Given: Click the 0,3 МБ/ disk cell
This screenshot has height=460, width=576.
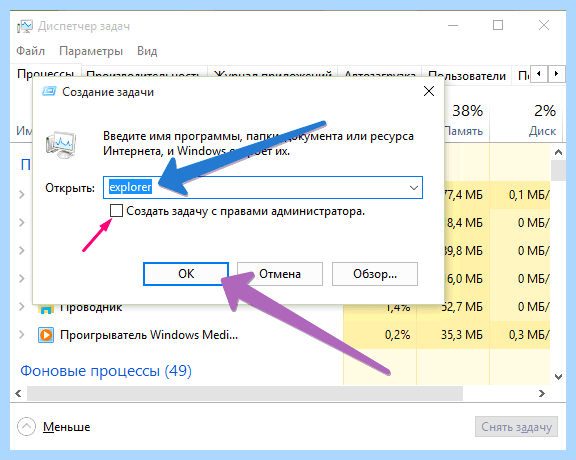Looking at the screenshot, I should 529,335.
